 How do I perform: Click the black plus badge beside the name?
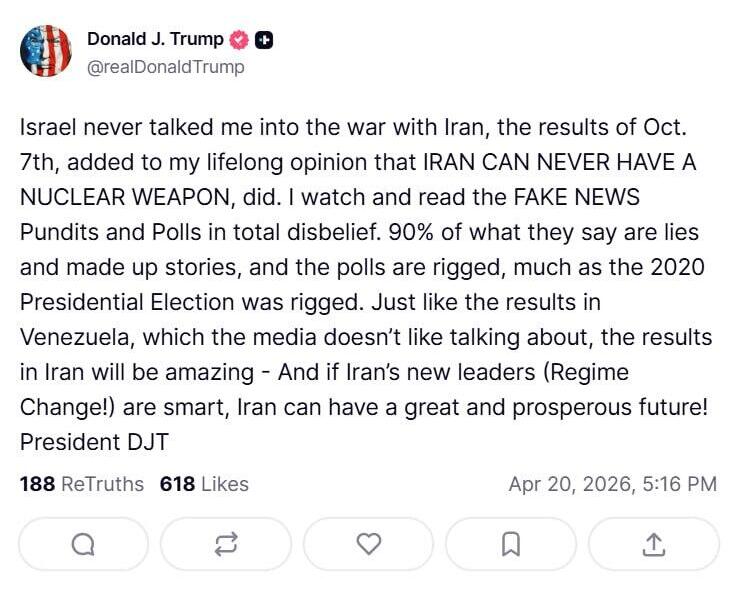pyautogui.click(x=264, y=40)
